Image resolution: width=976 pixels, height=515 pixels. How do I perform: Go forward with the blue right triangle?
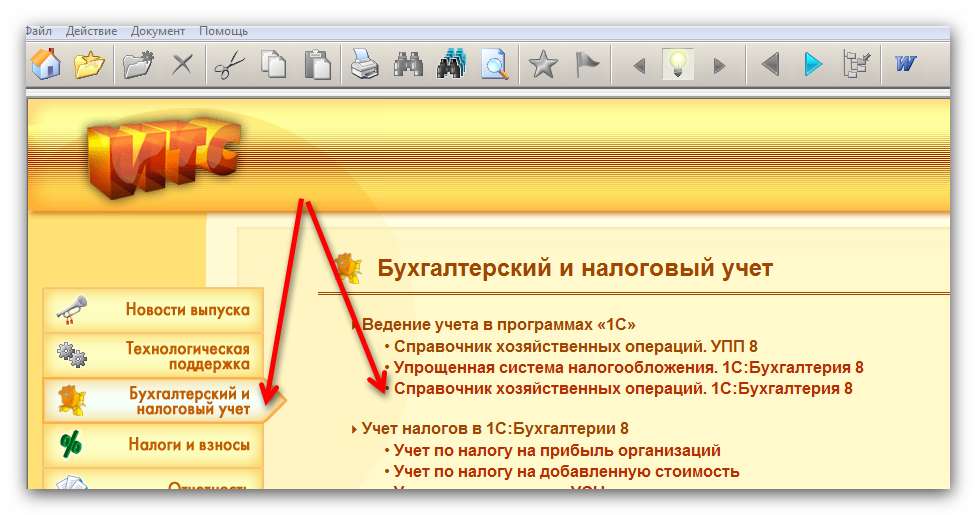813,64
